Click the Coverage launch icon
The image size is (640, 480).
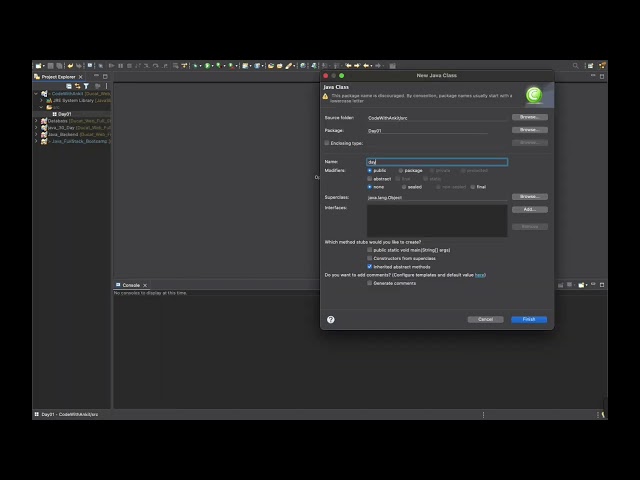(x=219, y=66)
